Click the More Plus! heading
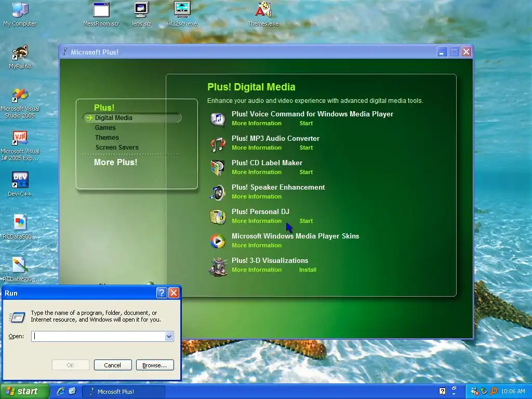 (x=116, y=162)
